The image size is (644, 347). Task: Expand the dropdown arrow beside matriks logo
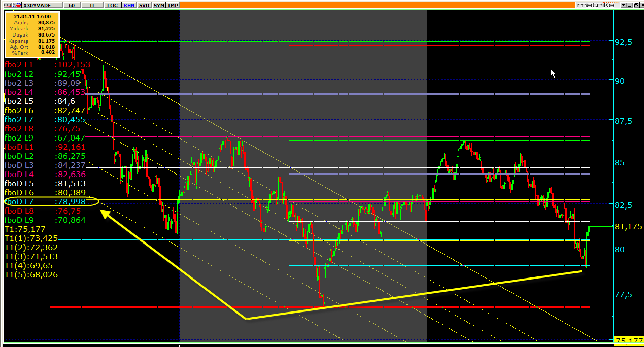click(x=624, y=5)
